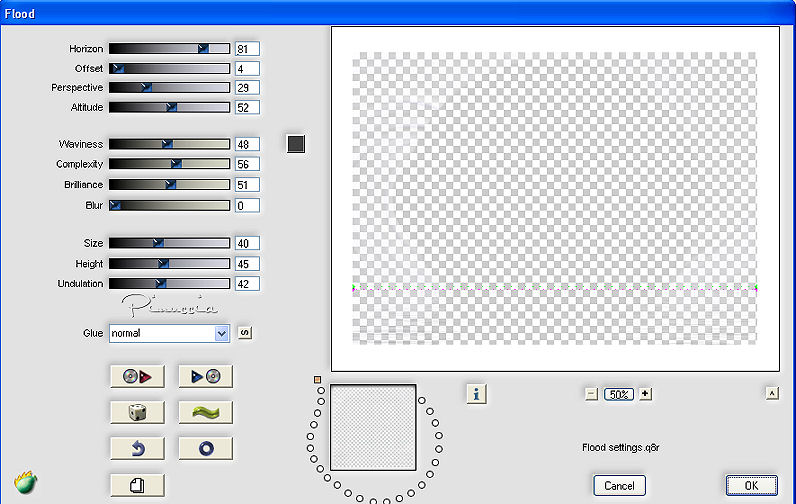Click the load settings disc button
796x504 pixels.
[137, 376]
